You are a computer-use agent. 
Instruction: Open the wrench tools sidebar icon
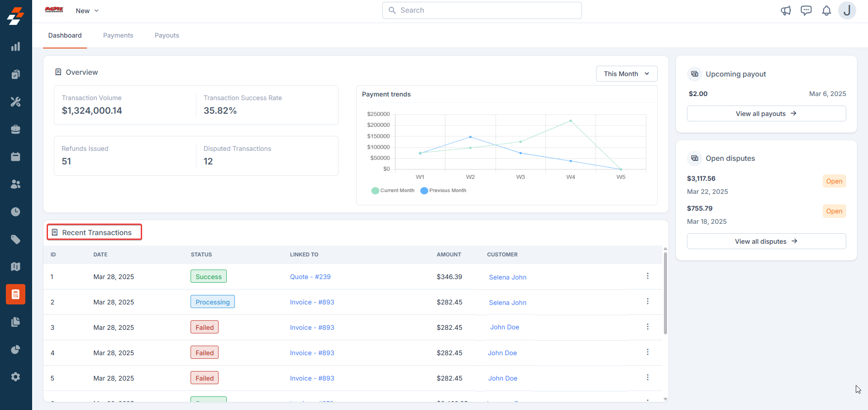point(16,101)
